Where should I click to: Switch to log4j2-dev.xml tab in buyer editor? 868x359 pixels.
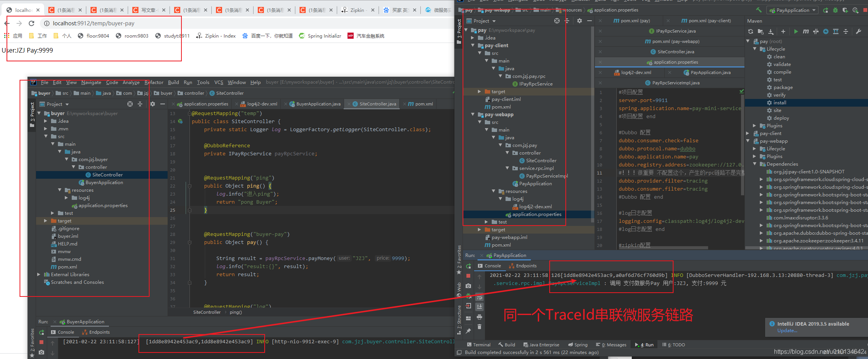259,104
